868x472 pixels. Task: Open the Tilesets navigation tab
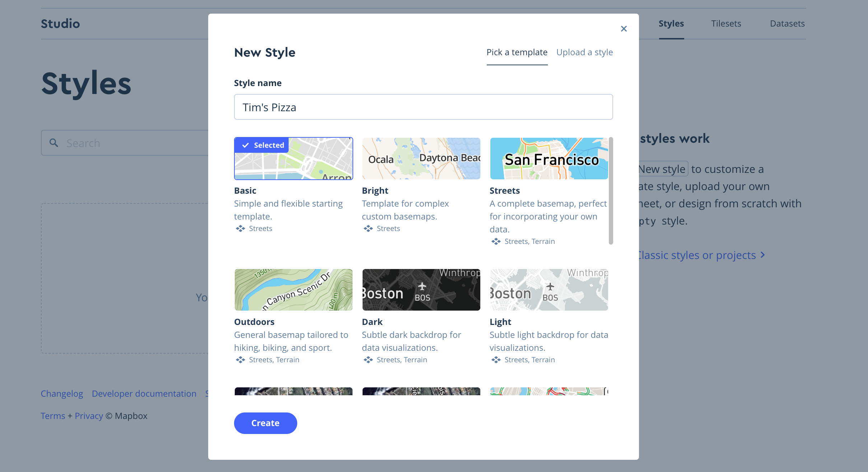pos(726,24)
